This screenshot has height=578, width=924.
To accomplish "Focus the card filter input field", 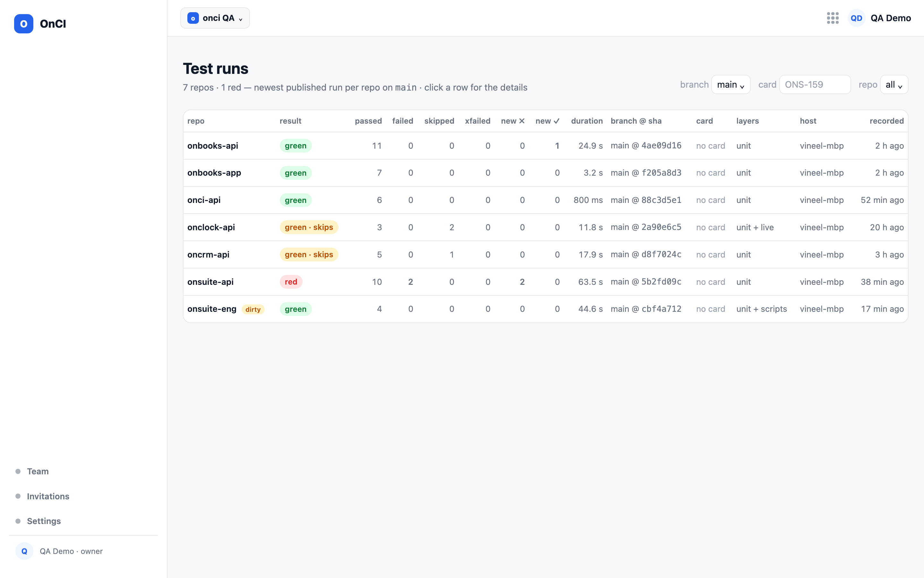I will tap(815, 84).
